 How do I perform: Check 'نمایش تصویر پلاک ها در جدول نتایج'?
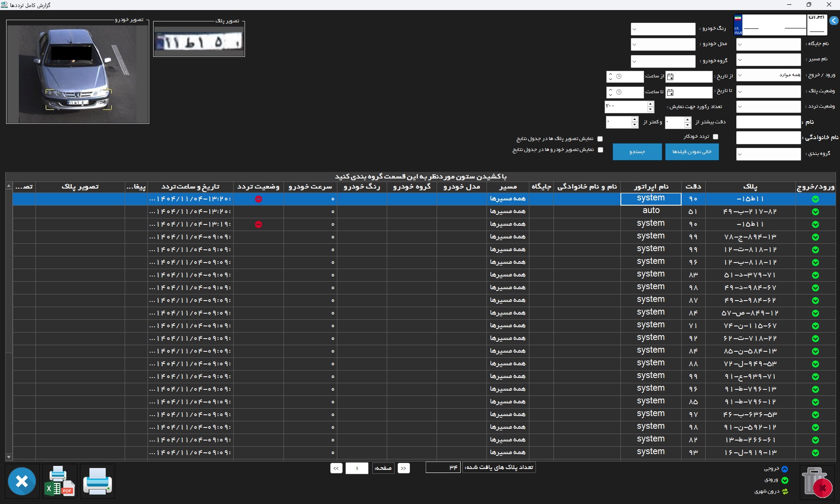coord(600,139)
